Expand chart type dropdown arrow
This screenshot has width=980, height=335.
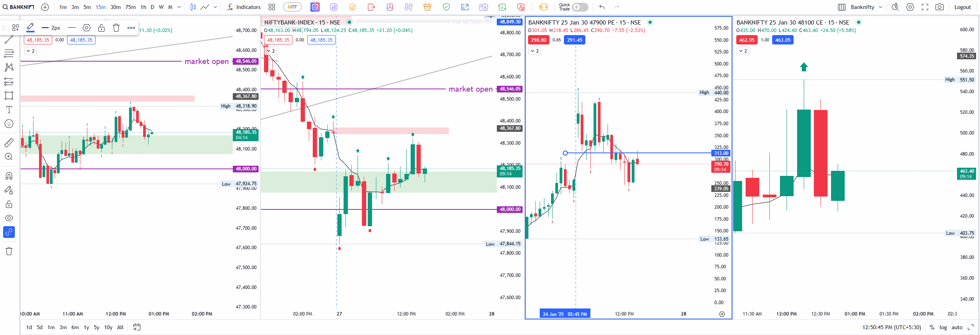click(215, 7)
